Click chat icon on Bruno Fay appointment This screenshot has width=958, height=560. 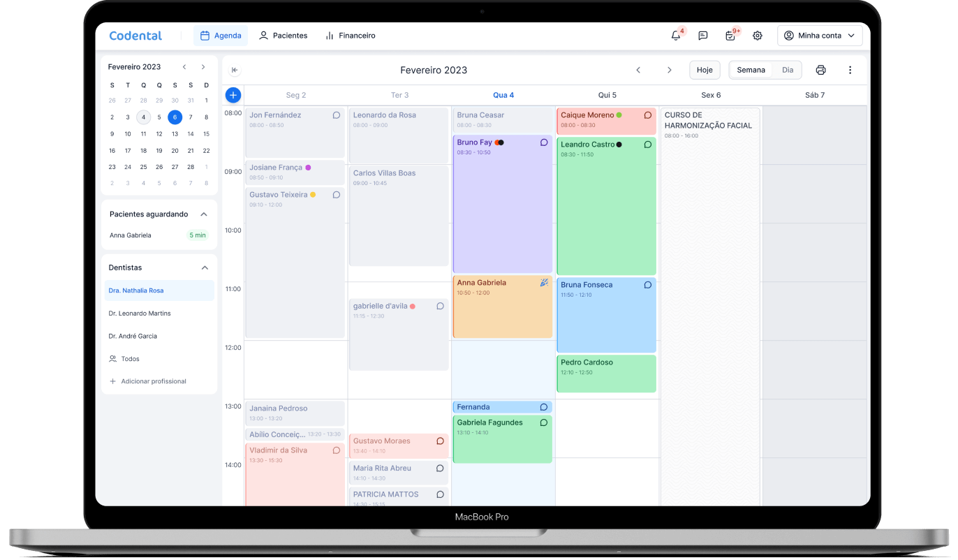544,142
